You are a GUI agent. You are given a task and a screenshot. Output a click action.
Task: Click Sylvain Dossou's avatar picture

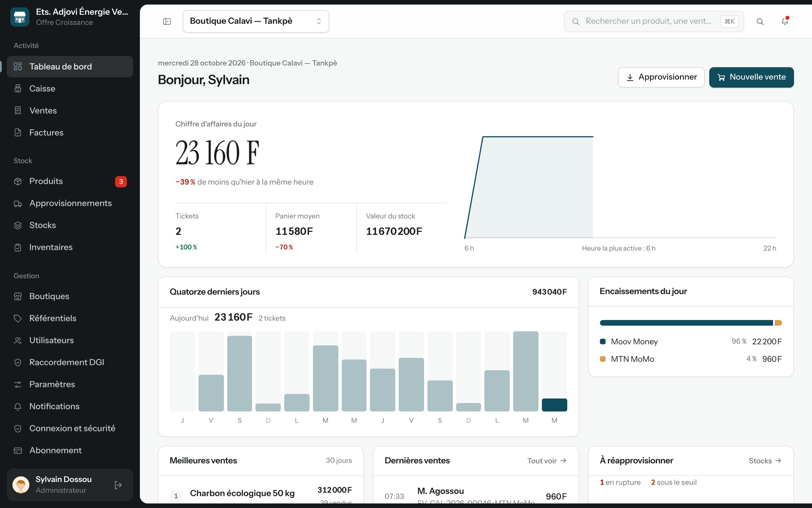pos(21,485)
